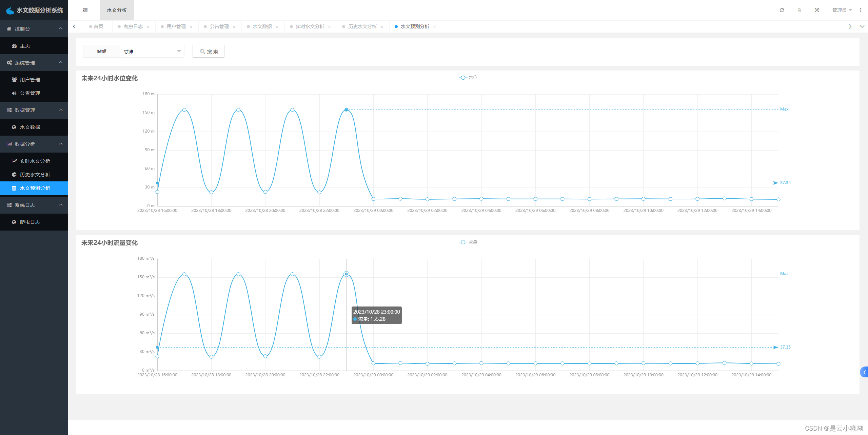Open the blue side drawer handle
The image size is (868, 435).
(x=864, y=372)
